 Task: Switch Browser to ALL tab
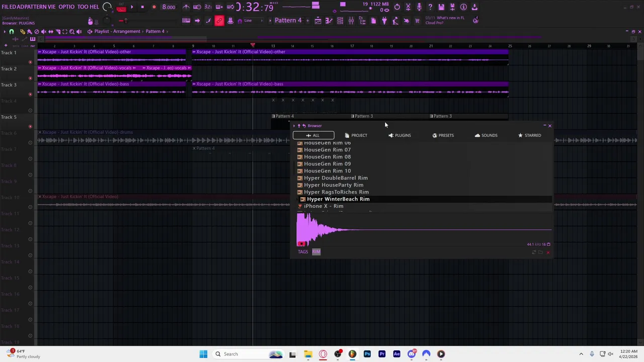pyautogui.click(x=313, y=135)
